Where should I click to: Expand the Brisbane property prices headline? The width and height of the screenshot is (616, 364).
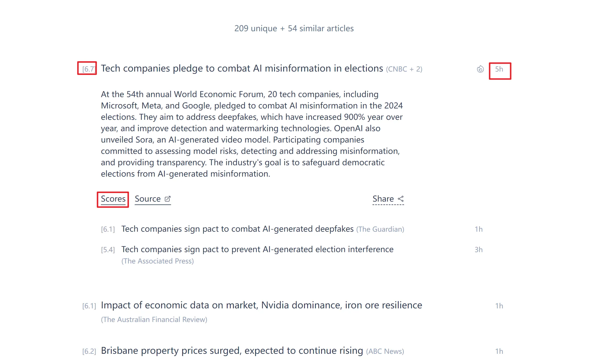(232, 351)
